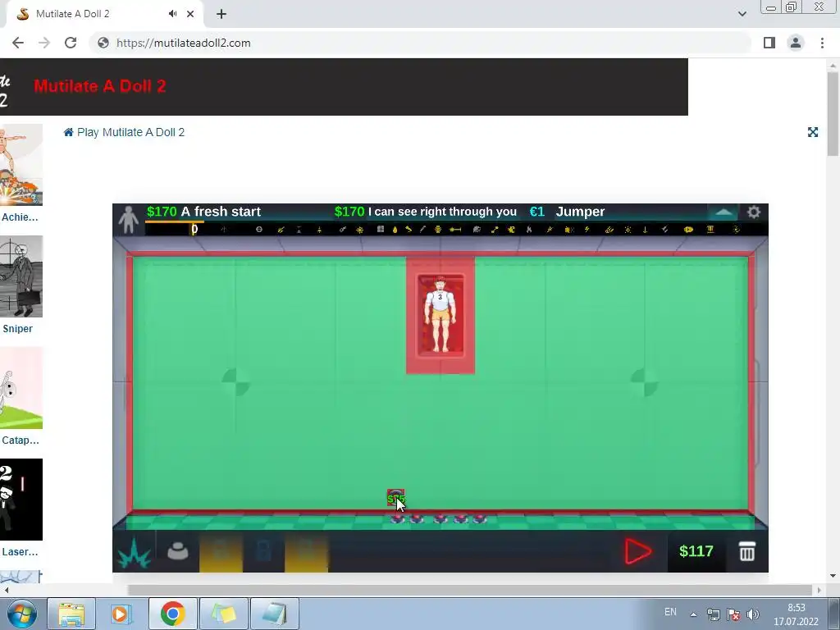Image resolution: width=840 pixels, height=630 pixels.
Task: Select the doll silhouette icon
Action: (129, 220)
